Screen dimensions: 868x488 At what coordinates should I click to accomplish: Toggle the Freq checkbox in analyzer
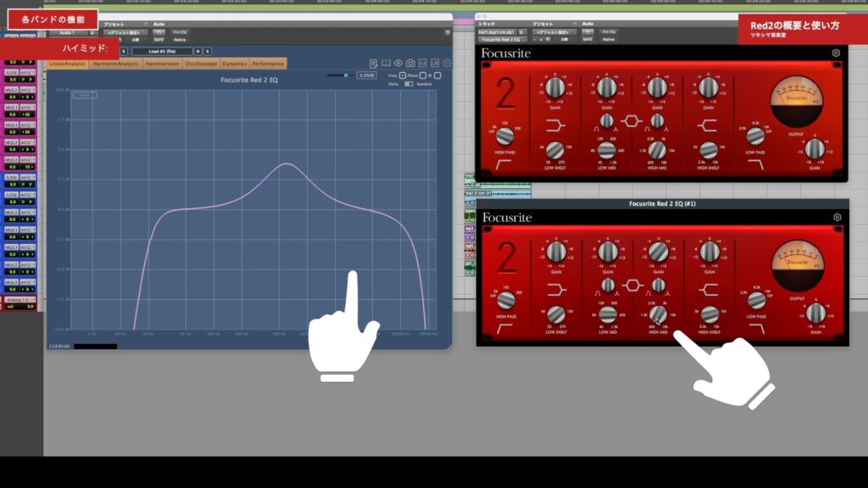(x=403, y=75)
